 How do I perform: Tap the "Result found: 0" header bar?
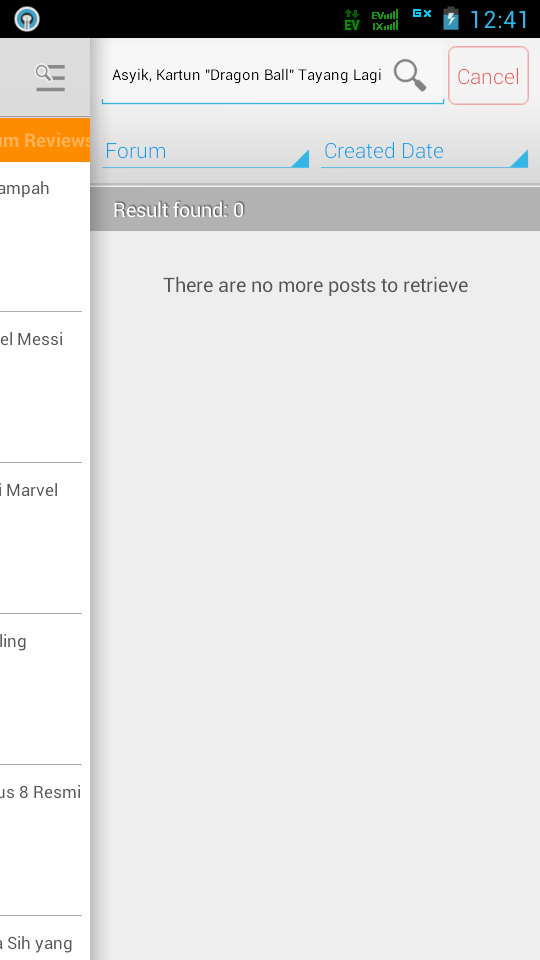(315, 209)
